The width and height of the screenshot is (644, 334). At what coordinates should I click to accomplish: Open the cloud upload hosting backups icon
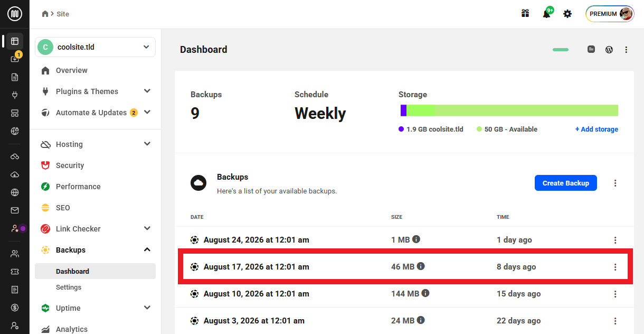(15, 174)
